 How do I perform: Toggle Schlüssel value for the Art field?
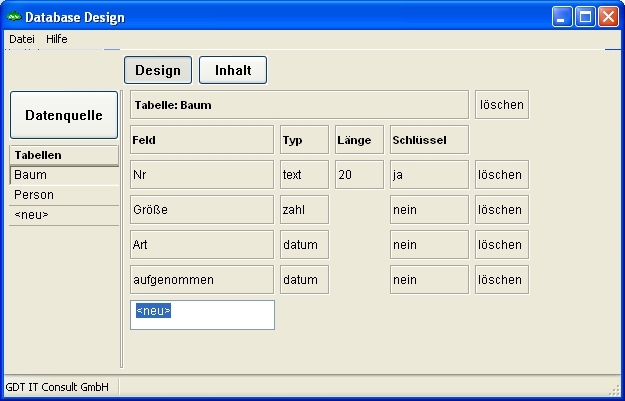pyautogui.click(x=429, y=245)
